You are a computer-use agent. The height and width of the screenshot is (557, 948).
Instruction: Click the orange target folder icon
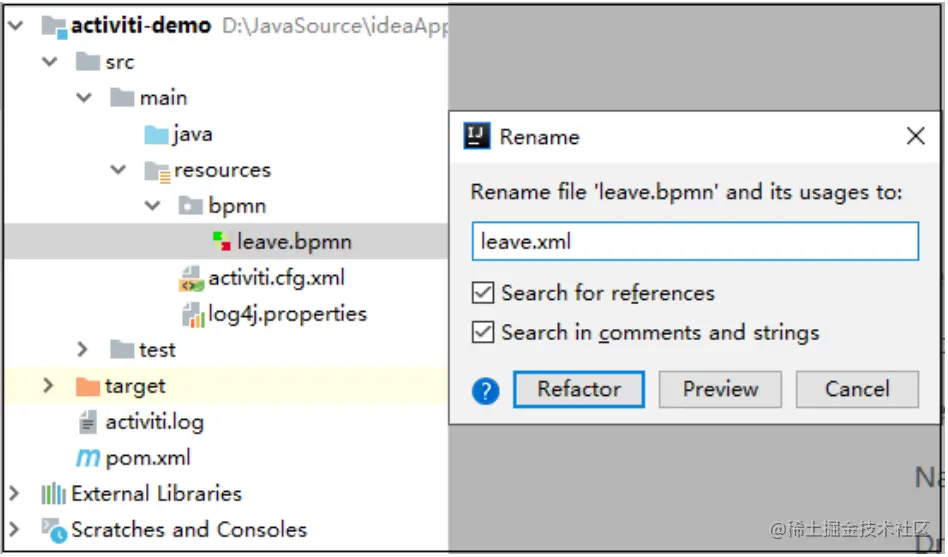coord(88,386)
